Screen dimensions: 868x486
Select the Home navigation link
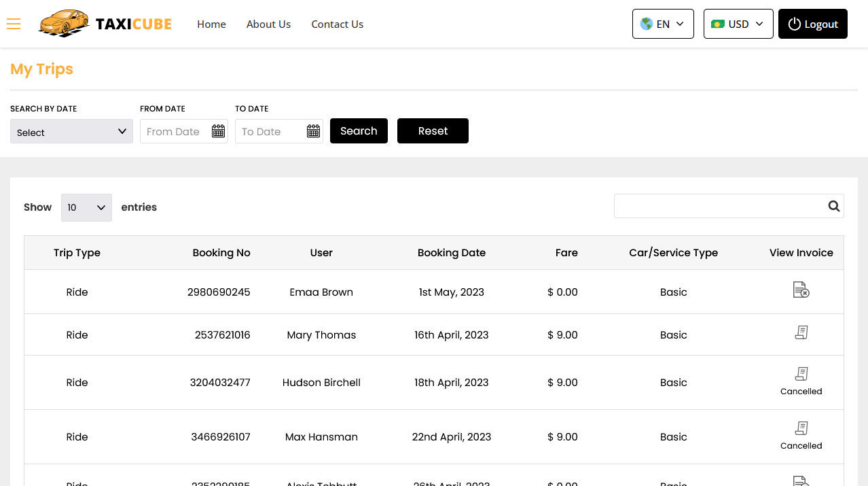click(x=211, y=24)
